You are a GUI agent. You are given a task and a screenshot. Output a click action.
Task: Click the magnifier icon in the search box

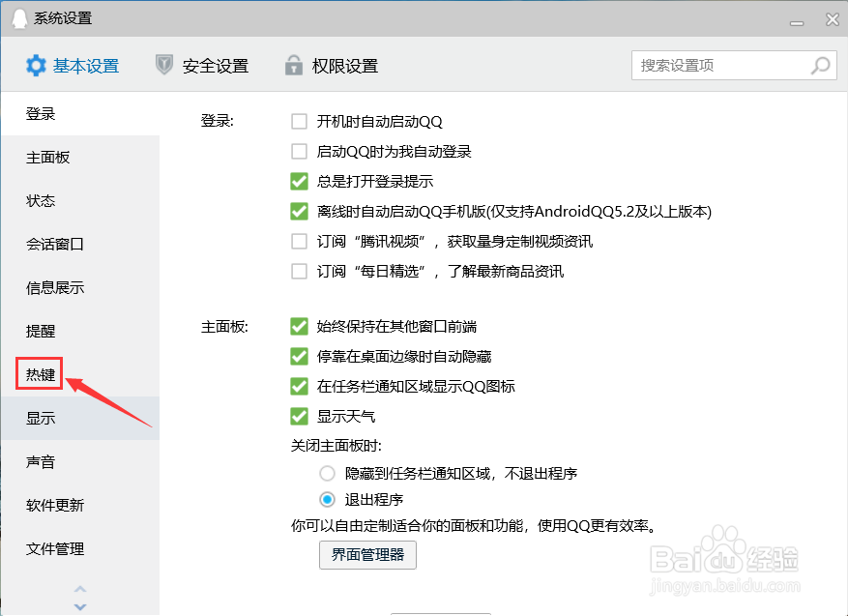(x=819, y=65)
